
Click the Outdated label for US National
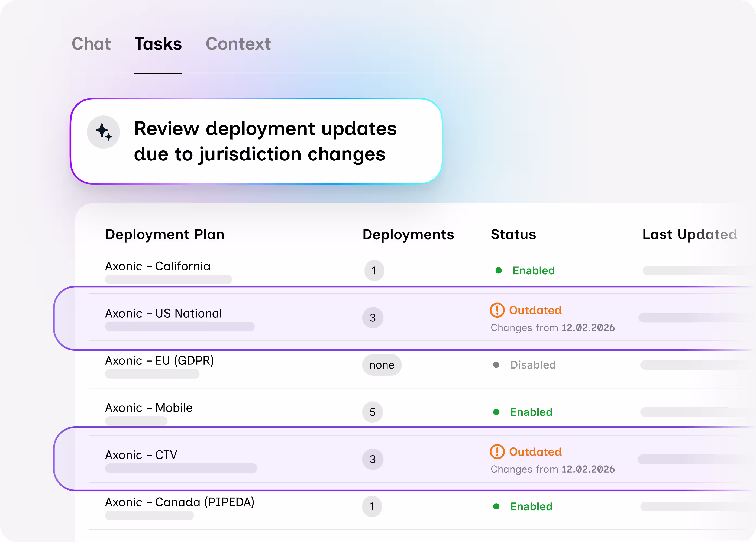[535, 310]
